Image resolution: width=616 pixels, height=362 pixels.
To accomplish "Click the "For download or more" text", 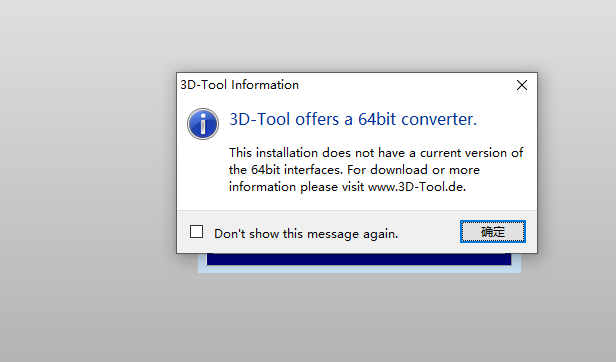I will 413,170.
